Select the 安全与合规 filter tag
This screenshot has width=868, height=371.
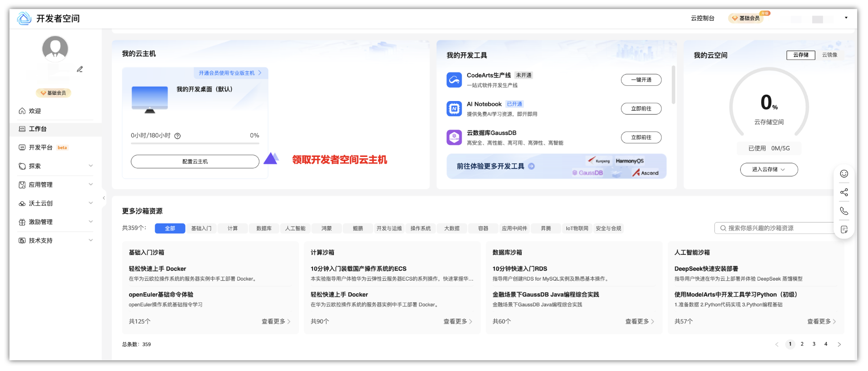(608, 228)
